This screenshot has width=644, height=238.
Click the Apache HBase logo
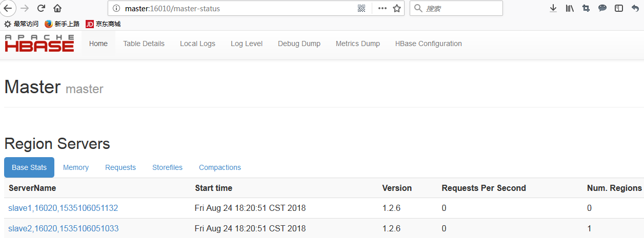(39, 44)
